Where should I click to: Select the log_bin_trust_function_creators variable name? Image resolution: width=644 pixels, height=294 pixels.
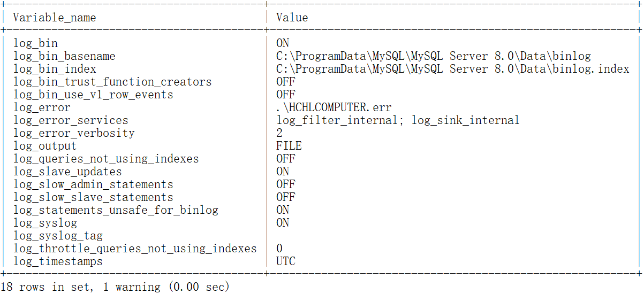pos(112,82)
